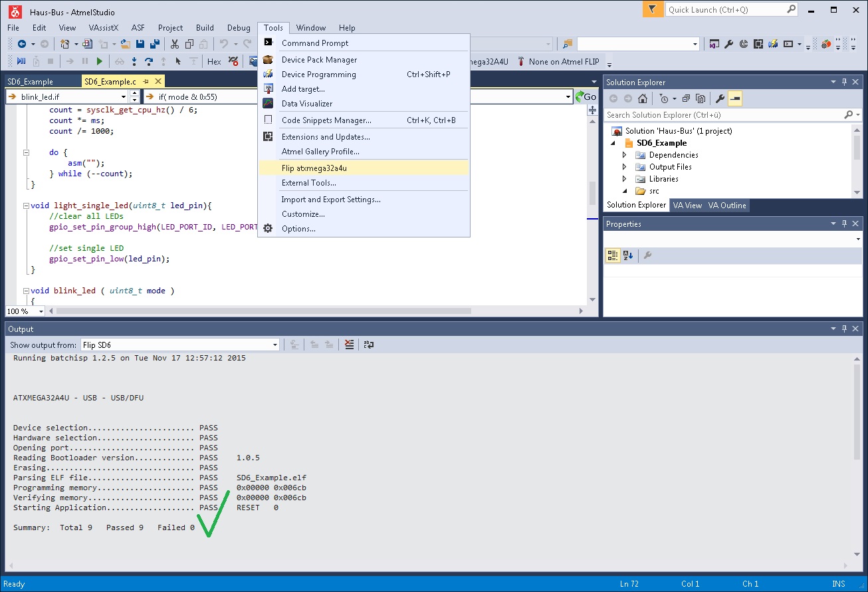Screen dimensions: 868x592
Task: Click the Start Debugging and Break icon
Action: coord(21,61)
